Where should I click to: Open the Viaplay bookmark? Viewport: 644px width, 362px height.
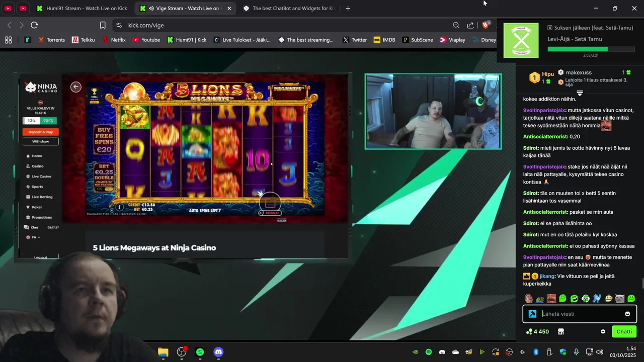click(452, 40)
